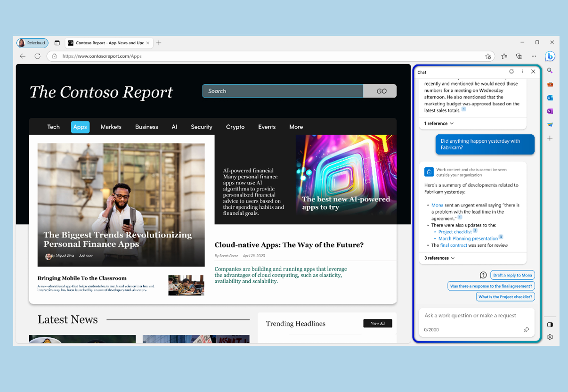Open the More navigation menu
The height and width of the screenshot is (392, 568).
coord(296,127)
